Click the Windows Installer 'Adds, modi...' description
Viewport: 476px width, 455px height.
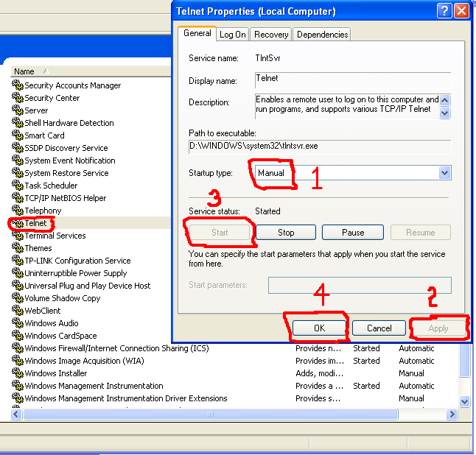coord(319,373)
